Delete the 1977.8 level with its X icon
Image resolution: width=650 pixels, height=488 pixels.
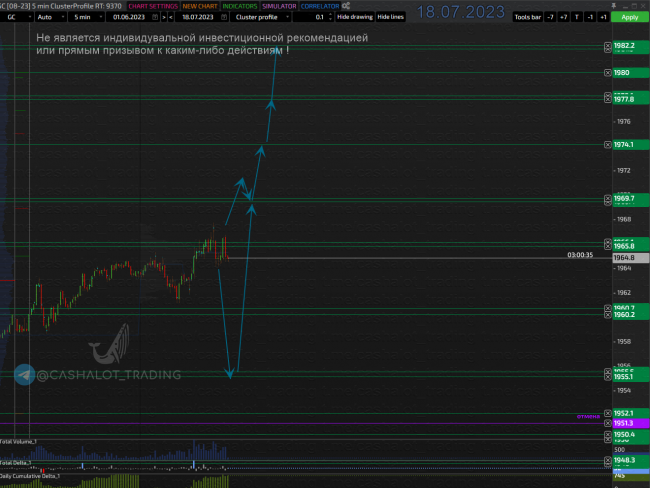(x=607, y=99)
